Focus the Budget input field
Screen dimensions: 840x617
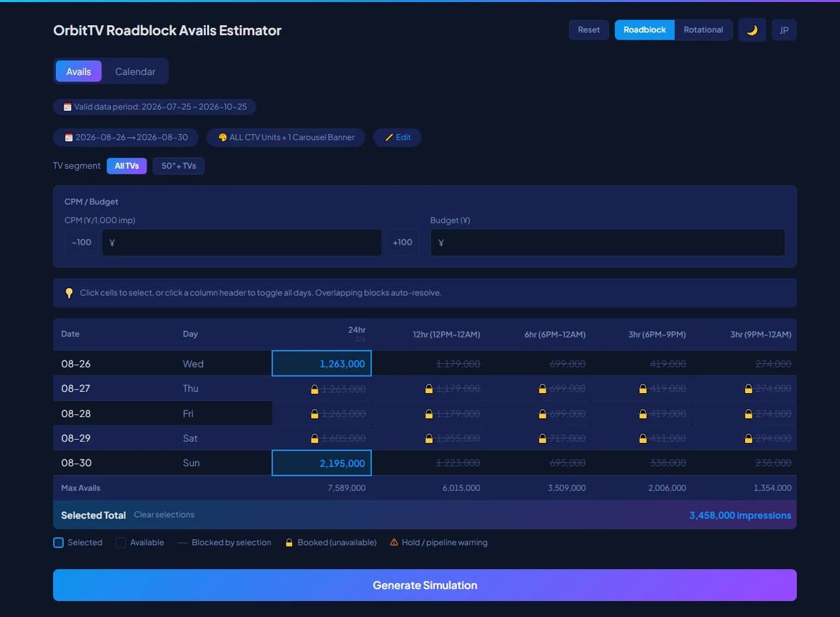pyautogui.click(x=608, y=242)
